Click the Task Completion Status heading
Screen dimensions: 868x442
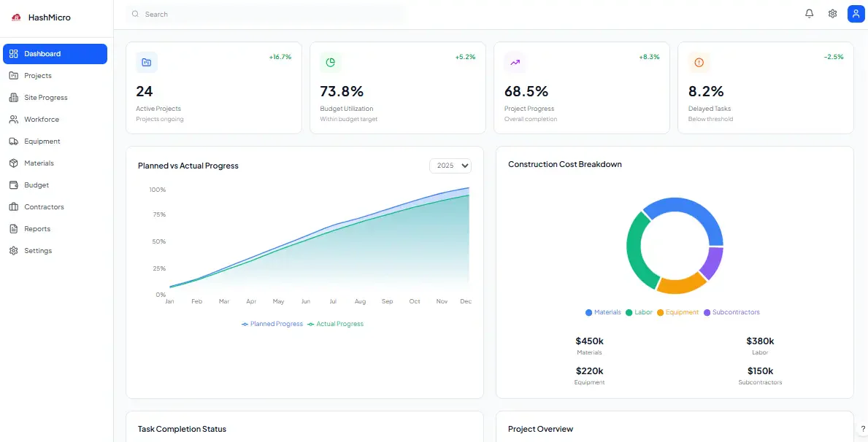pos(182,430)
